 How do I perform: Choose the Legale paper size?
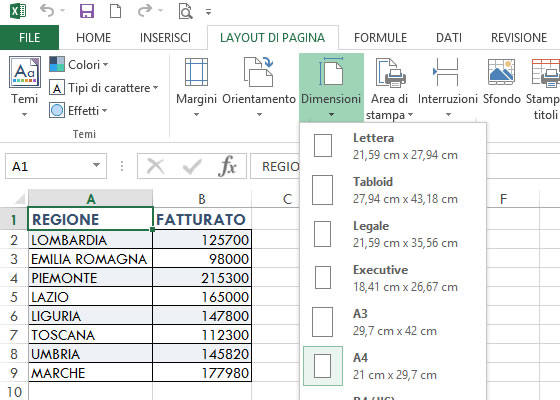point(393,234)
